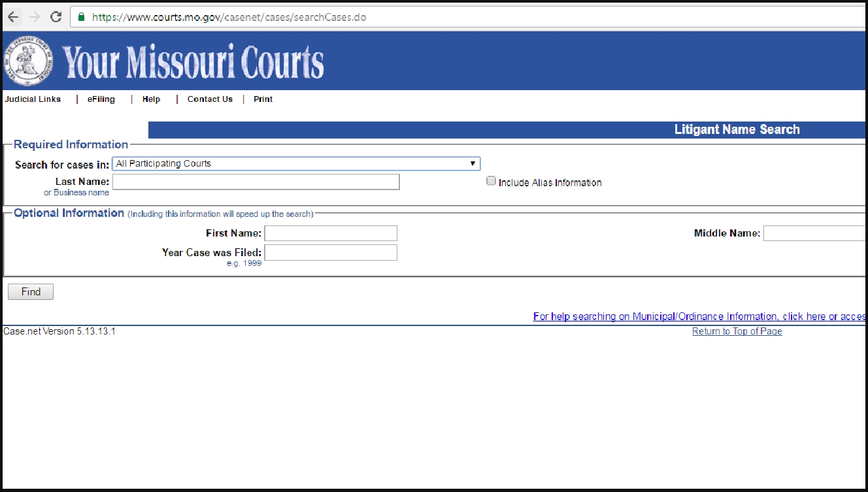Click the Find button
This screenshot has height=492, width=868.
30,291
